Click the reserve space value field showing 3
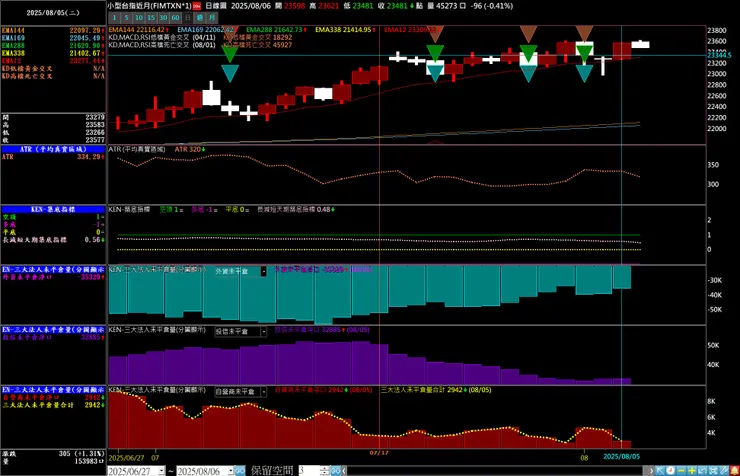This screenshot has height=476, width=740. [309, 470]
